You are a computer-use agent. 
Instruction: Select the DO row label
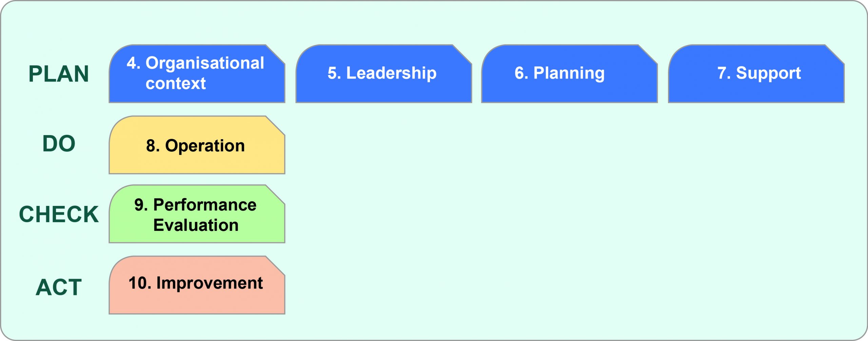(x=59, y=144)
